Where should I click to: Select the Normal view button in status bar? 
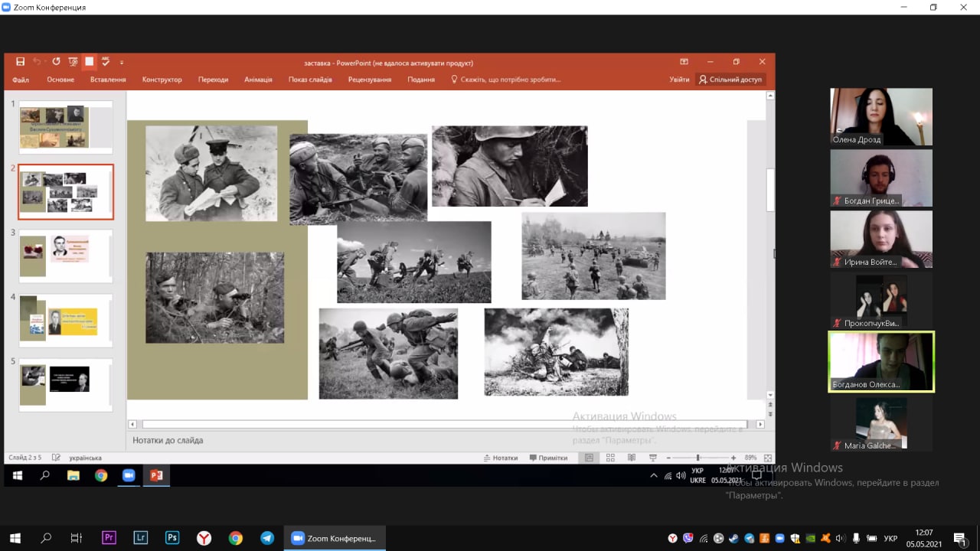(589, 458)
